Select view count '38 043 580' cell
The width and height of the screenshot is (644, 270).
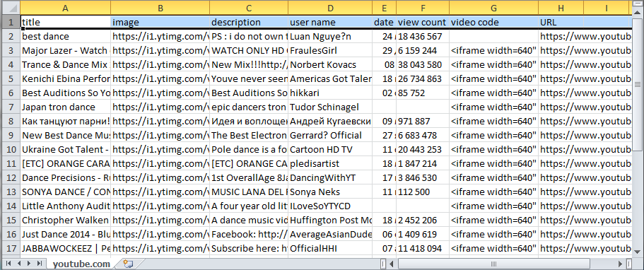[x=423, y=64]
